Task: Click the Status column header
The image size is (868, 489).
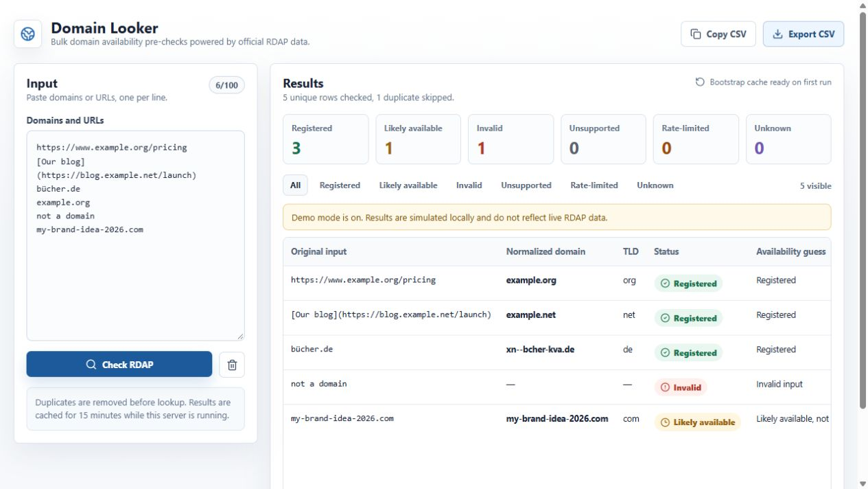Action: pyautogui.click(x=666, y=252)
